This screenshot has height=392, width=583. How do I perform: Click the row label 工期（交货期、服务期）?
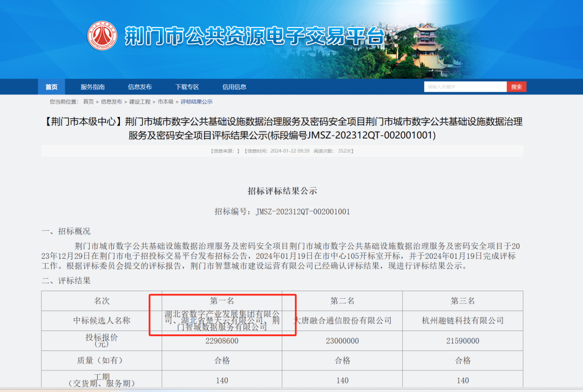101,380
